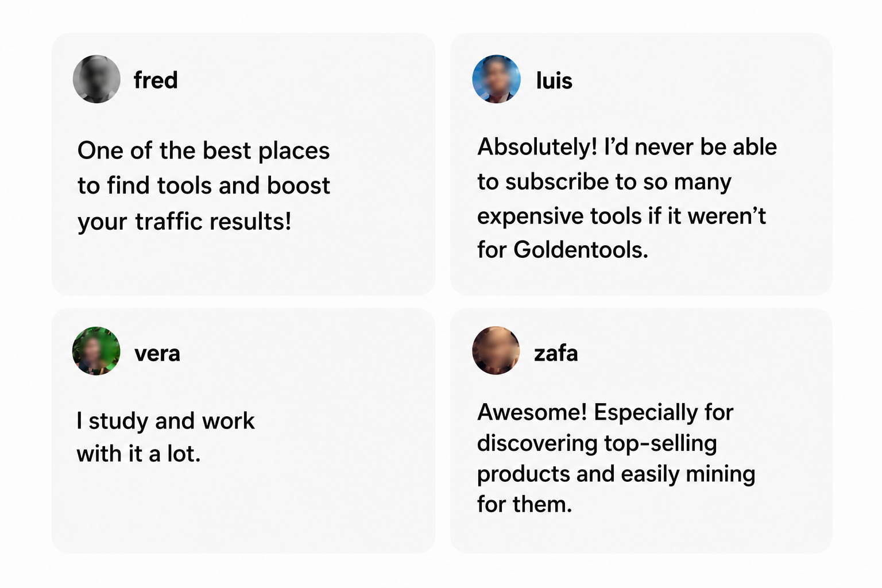Open zafa's testimonial card
882x588 pixels.
(x=641, y=431)
